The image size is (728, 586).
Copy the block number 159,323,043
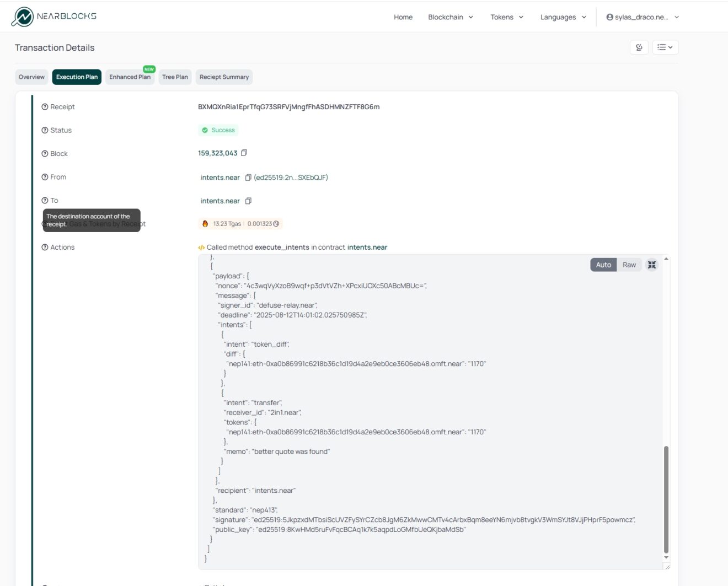[244, 153]
